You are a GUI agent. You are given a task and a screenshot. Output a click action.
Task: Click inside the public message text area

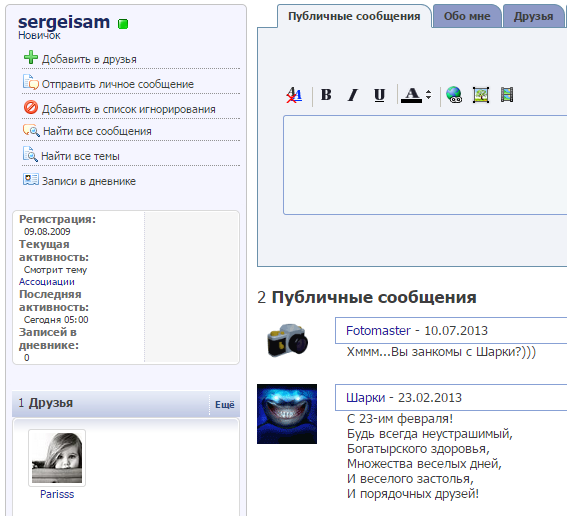[425, 165]
